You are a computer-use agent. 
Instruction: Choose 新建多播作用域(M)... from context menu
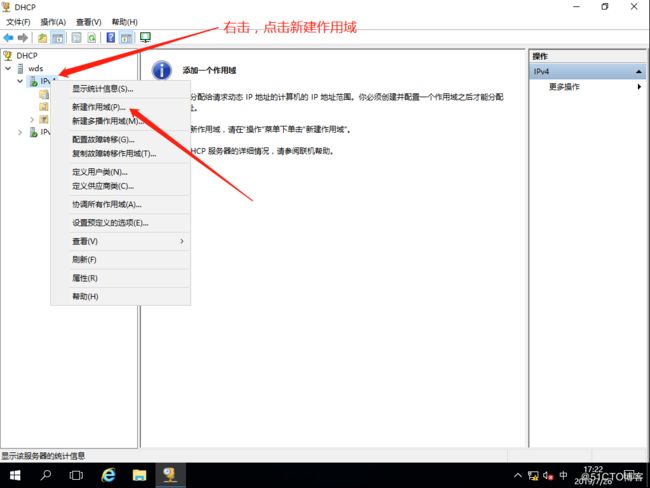(x=121, y=121)
